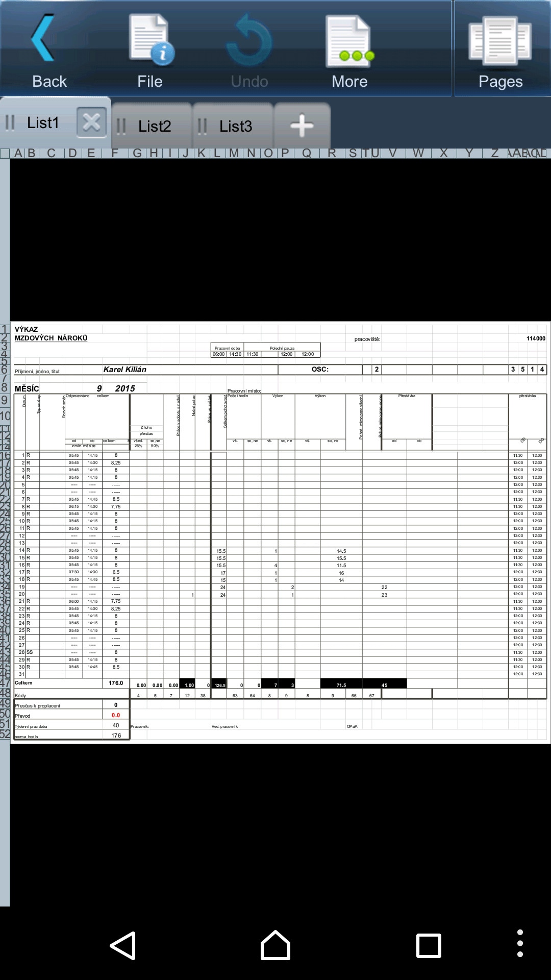551x980 pixels.
Task: Add a new sheet with plus button
Action: [302, 126]
